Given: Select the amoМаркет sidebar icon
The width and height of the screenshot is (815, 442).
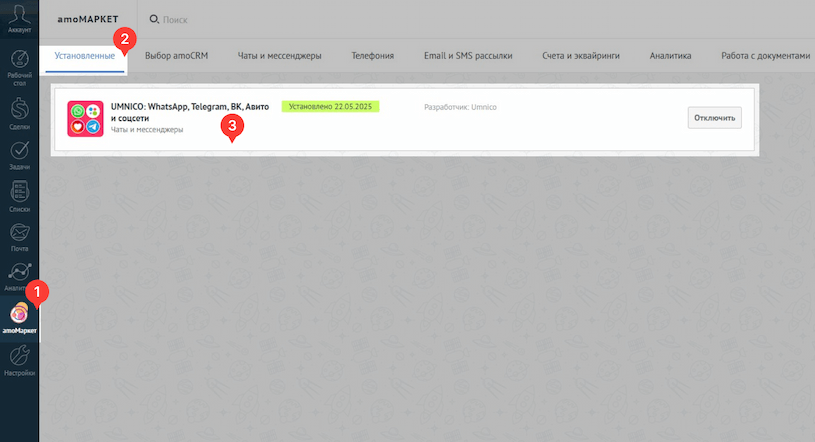Looking at the screenshot, I should (19, 317).
